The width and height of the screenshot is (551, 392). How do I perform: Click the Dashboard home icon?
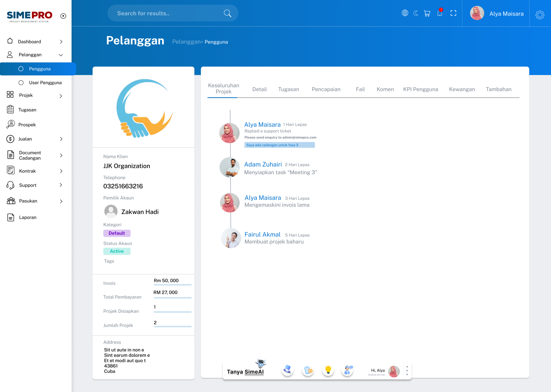click(x=10, y=41)
